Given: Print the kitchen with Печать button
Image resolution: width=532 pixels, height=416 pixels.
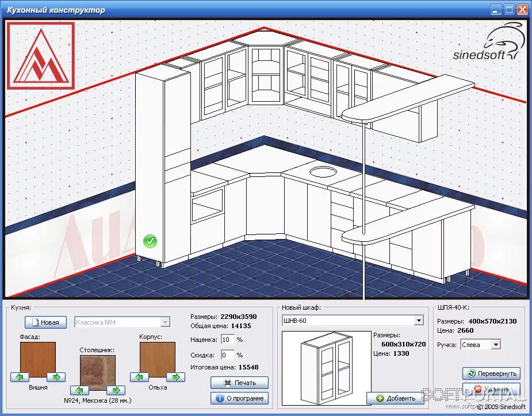Looking at the screenshot, I should (x=239, y=383).
